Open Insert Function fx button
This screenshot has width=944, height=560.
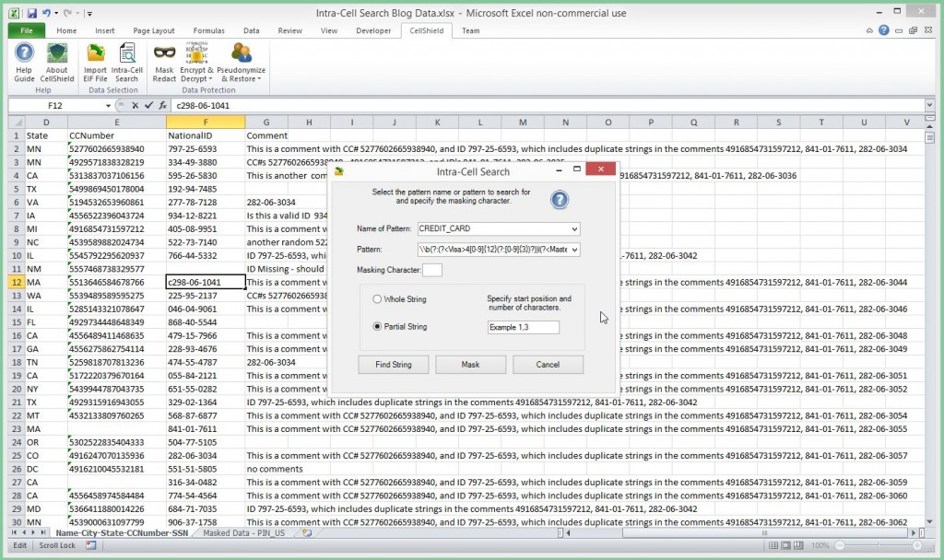pyautogui.click(x=162, y=105)
